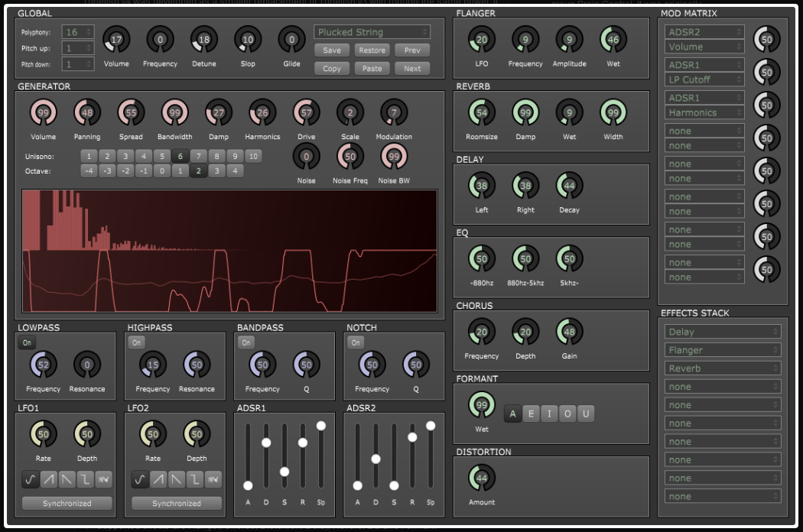Toggle the Notch filter On button

click(354, 342)
